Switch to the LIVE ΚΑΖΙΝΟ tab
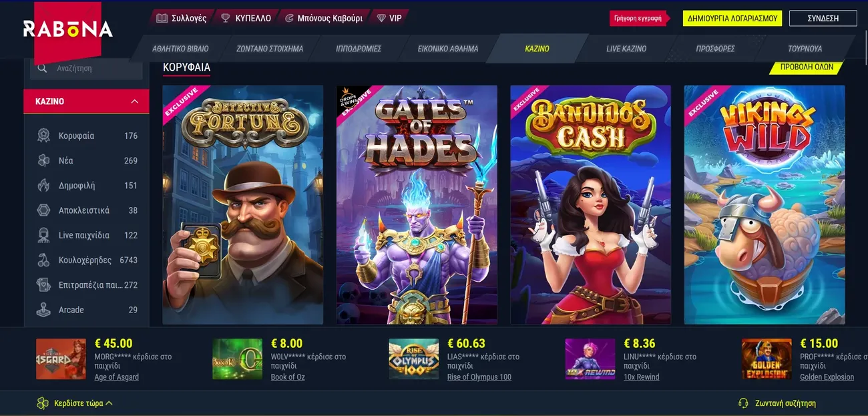Image resolution: width=868 pixels, height=416 pixels. click(626, 49)
